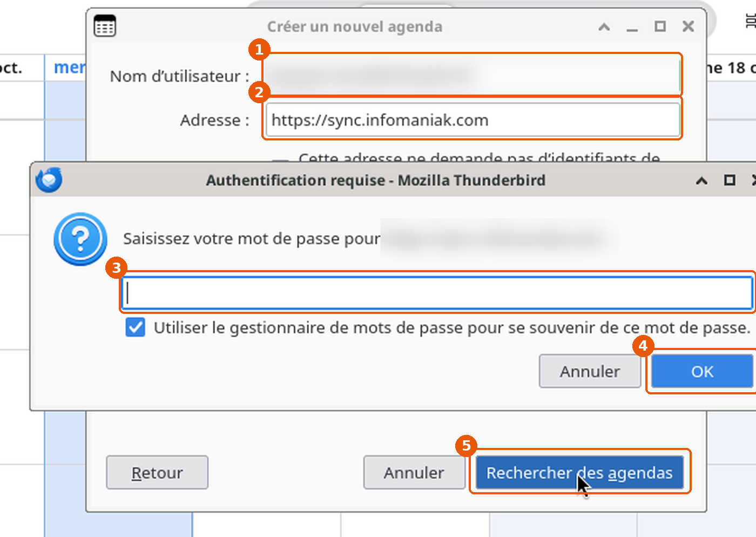Viewport: 756px width, 537px height.
Task: Click the blue question mark icon
Action: tap(80, 239)
